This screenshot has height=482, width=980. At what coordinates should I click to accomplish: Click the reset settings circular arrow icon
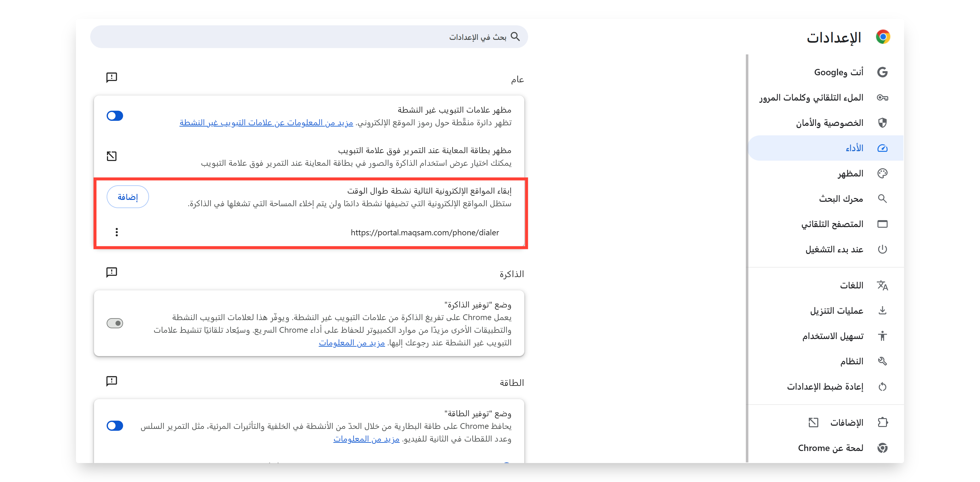tap(882, 386)
